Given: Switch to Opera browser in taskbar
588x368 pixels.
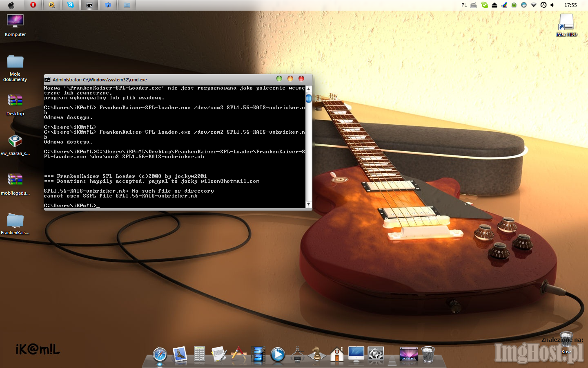Looking at the screenshot, I should (x=33, y=5).
